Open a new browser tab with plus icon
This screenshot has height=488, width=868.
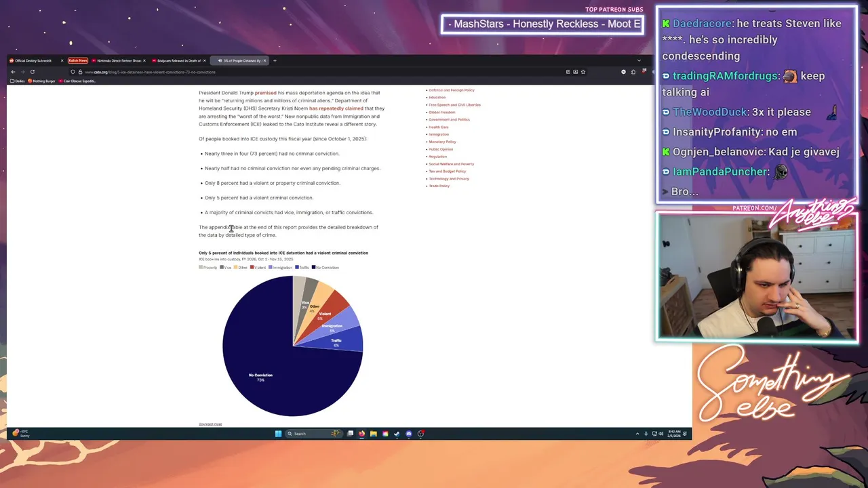coord(275,60)
